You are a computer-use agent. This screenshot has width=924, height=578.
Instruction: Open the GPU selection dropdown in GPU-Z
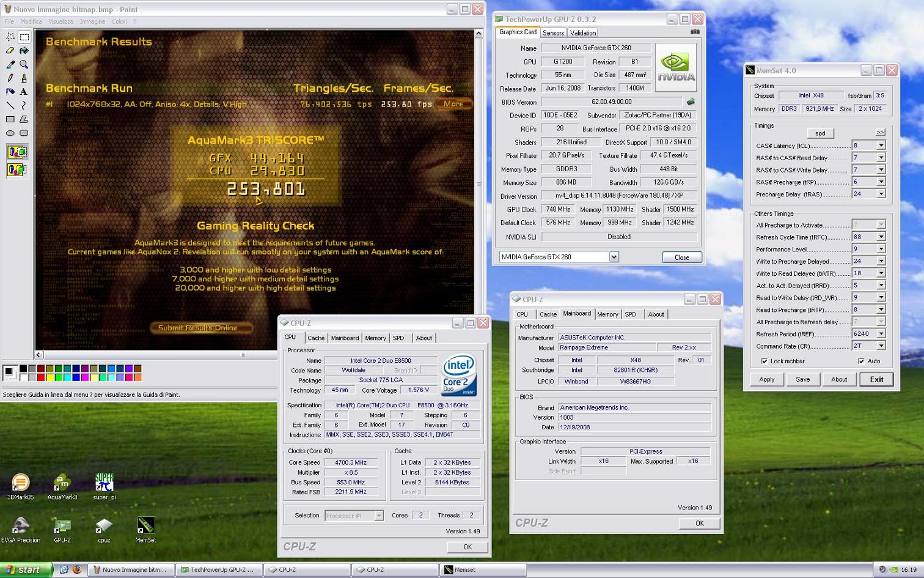point(614,257)
